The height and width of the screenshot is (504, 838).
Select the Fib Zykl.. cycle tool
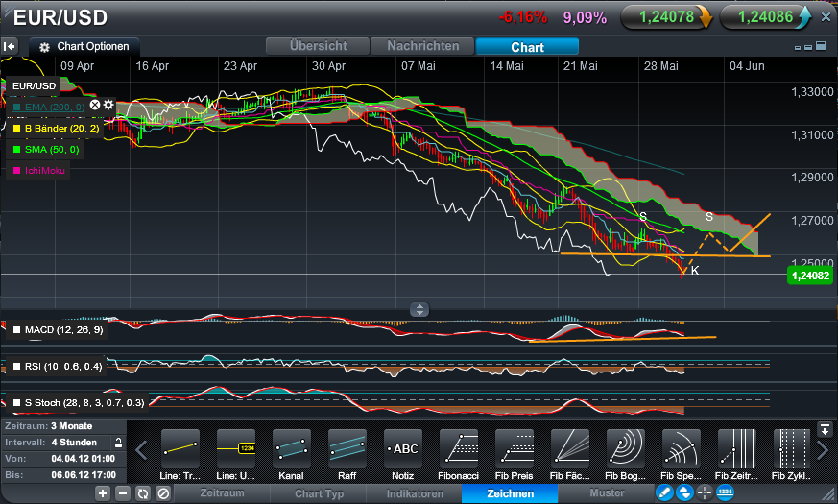click(x=792, y=449)
